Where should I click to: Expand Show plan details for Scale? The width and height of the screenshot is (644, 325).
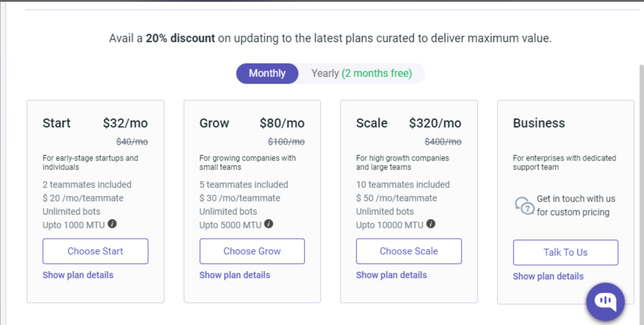[392, 275]
